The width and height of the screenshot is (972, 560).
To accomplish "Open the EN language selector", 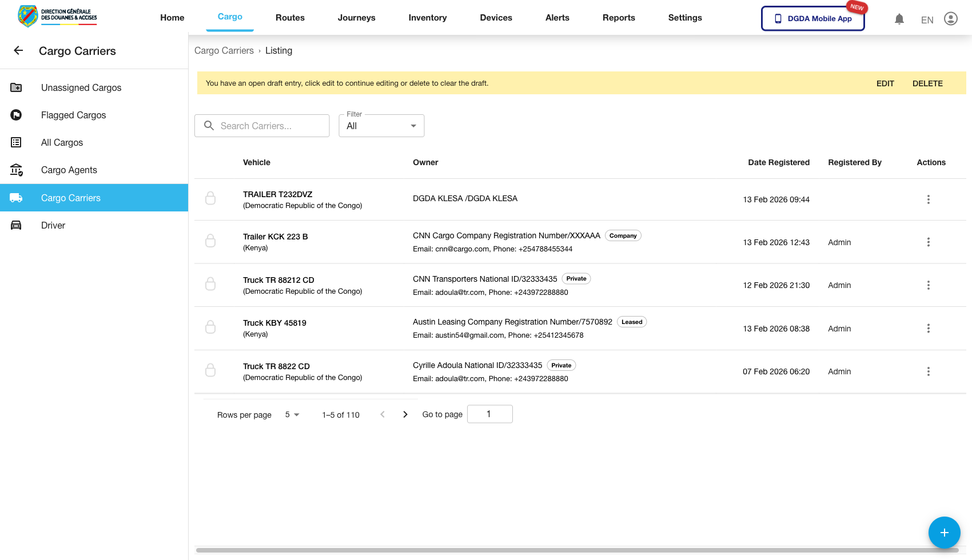I will coord(927,20).
